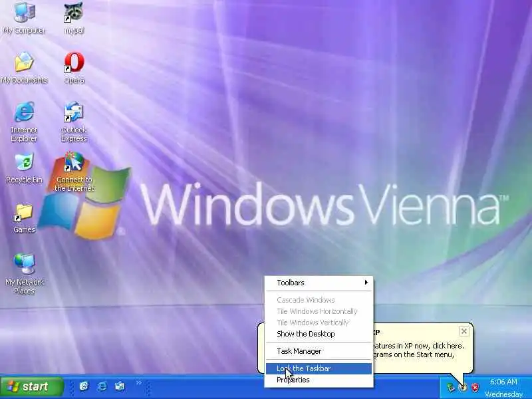Screen dimensions: 532x399
Task: Close the yellow notification balloon
Action: [464, 331]
